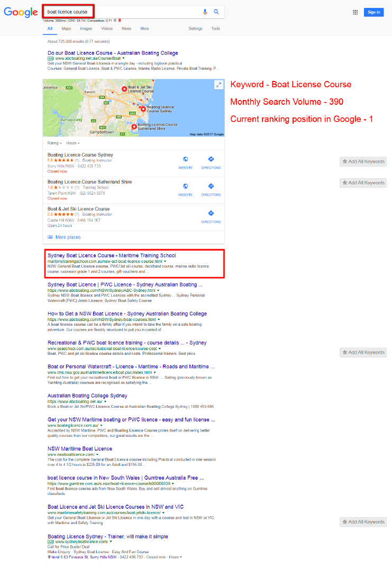Click the Sign in button
The height and width of the screenshot is (569, 392).
373,12
